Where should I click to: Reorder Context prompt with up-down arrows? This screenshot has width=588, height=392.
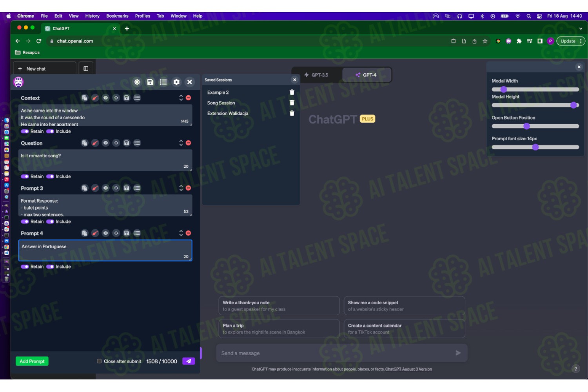pyautogui.click(x=181, y=98)
